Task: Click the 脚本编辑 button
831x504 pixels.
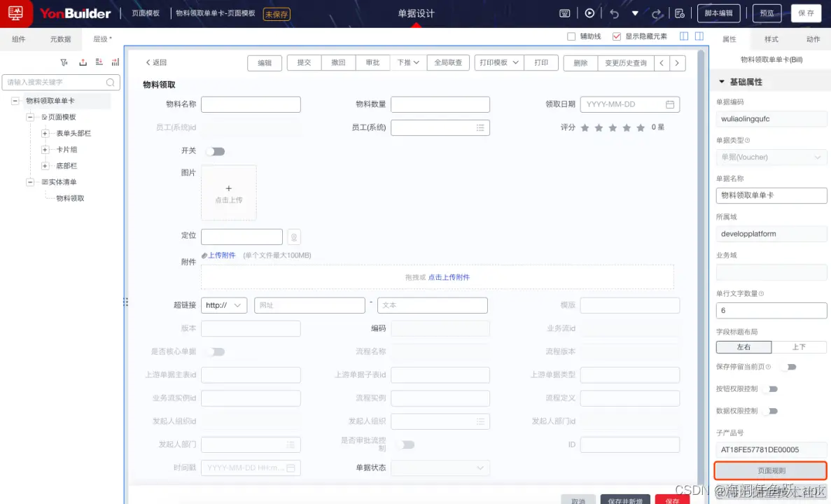Action: [x=719, y=13]
